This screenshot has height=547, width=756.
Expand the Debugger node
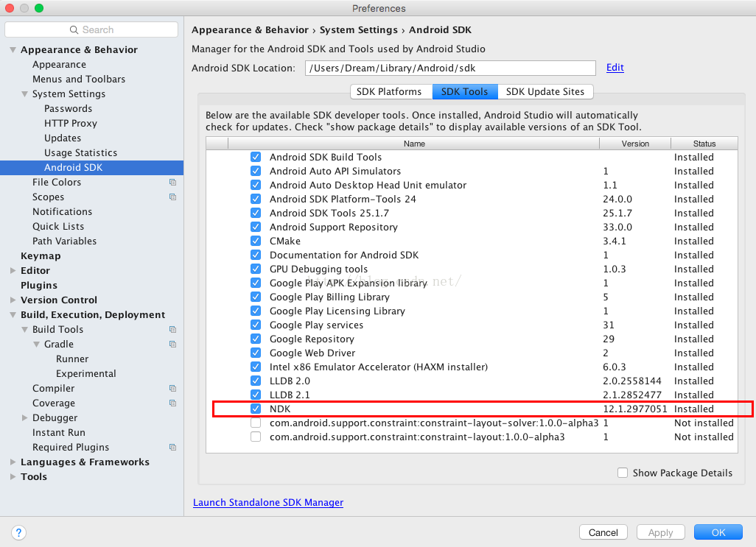(x=24, y=418)
